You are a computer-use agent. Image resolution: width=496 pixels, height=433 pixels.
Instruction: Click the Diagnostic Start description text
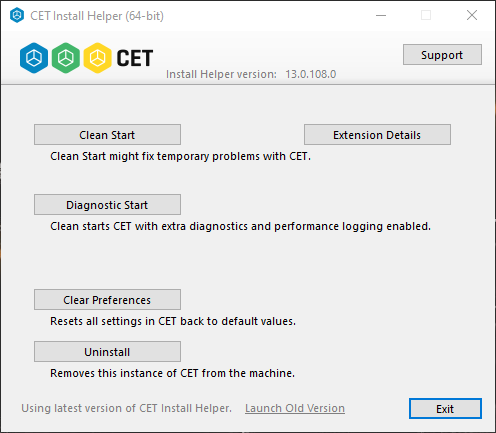[x=240, y=226]
